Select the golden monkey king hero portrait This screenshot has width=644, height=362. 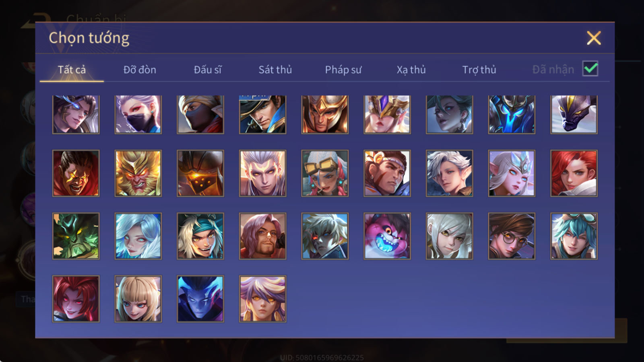(138, 173)
